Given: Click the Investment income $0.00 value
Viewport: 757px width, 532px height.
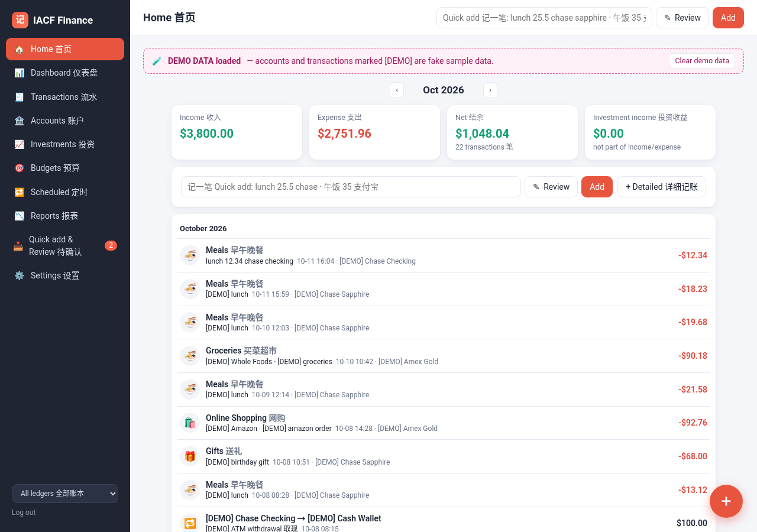Looking at the screenshot, I should (x=609, y=134).
